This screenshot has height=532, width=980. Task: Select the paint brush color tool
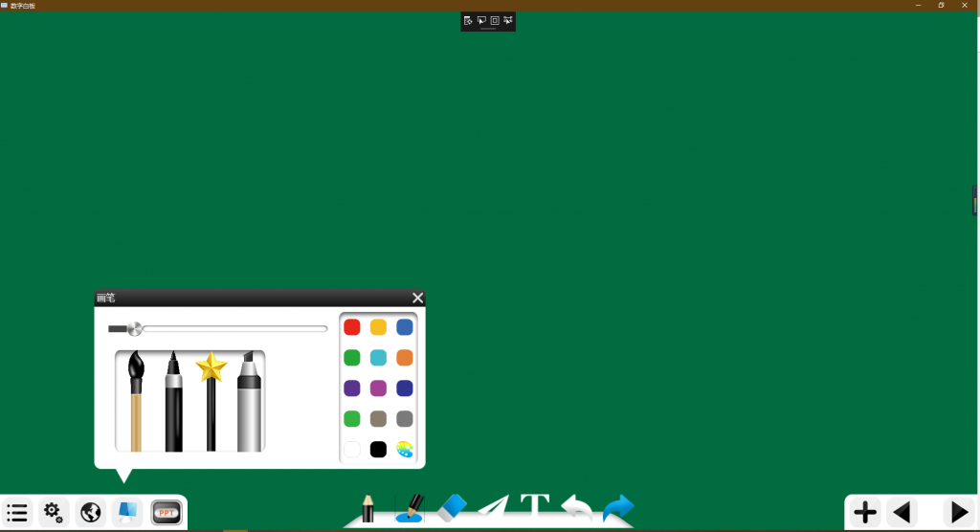point(410,507)
